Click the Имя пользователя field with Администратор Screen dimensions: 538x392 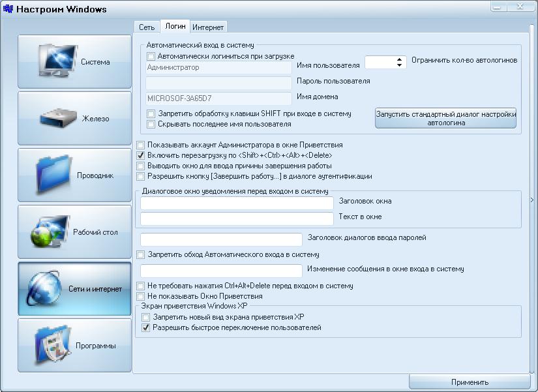[218, 67]
